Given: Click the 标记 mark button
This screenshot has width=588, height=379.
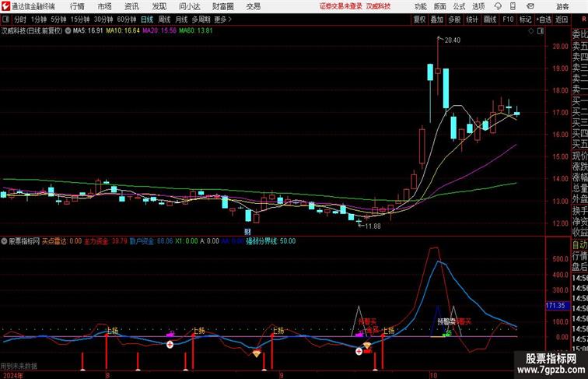Looking at the screenshot, I should (525, 19).
